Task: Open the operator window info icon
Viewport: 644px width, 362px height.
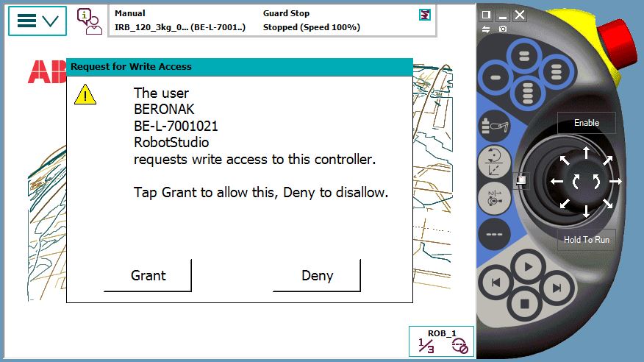Action: (x=90, y=21)
